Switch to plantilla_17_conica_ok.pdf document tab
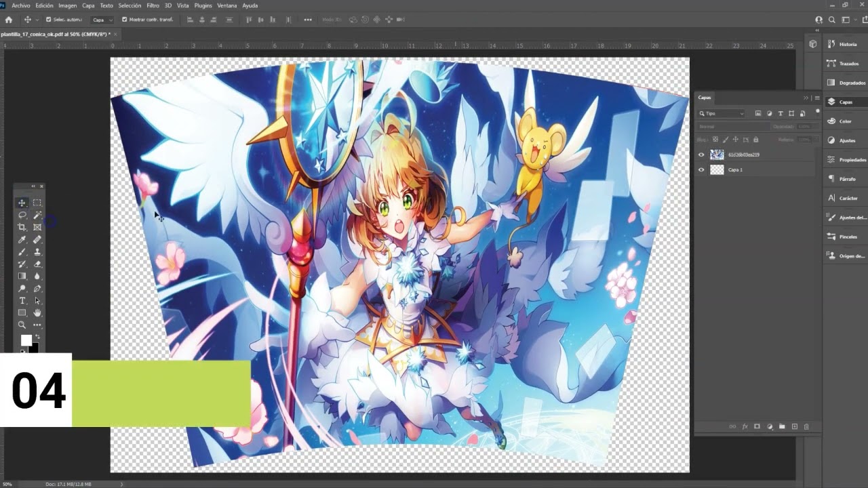The height and width of the screenshot is (488, 868). pos(57,34)
